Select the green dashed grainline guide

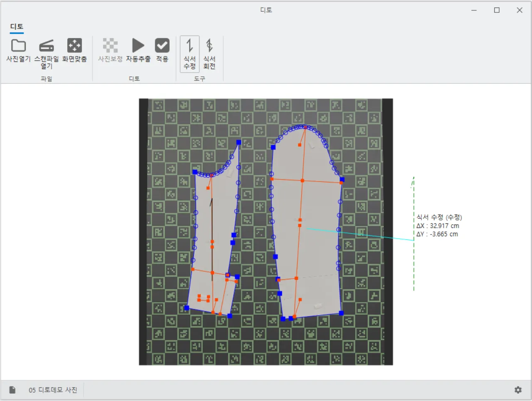414,257
